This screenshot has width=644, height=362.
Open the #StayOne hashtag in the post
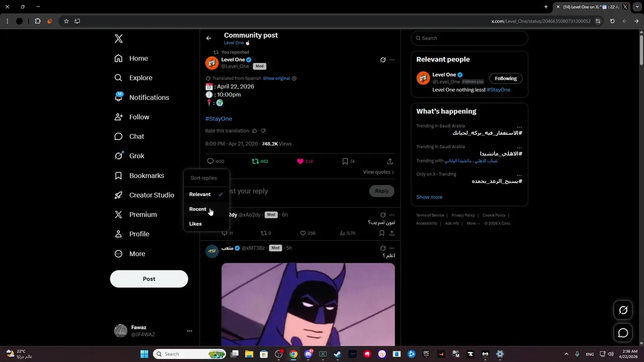coord(218,119)
